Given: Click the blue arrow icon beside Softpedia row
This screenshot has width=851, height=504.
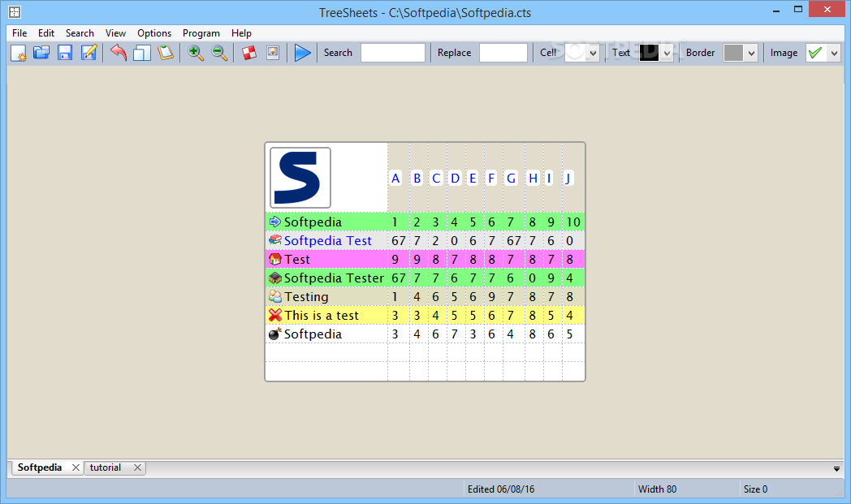Looking at the screenshot, I should (275, 222).
